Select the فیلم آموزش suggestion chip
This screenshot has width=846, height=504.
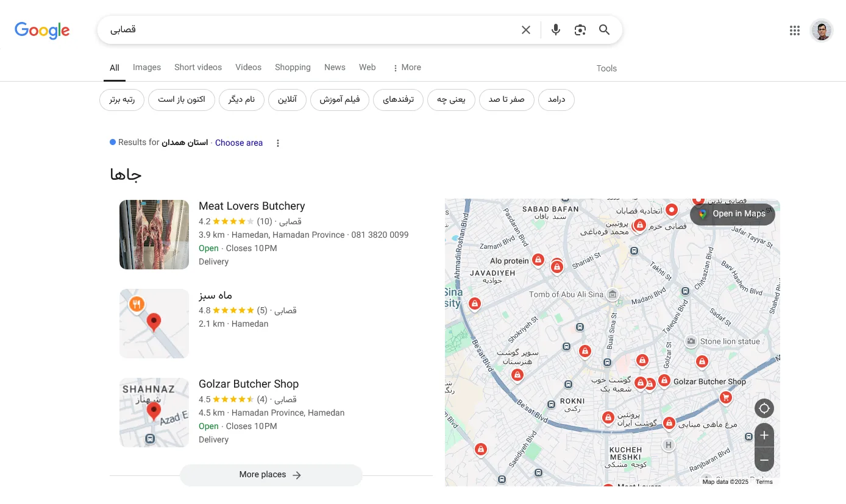339,100
